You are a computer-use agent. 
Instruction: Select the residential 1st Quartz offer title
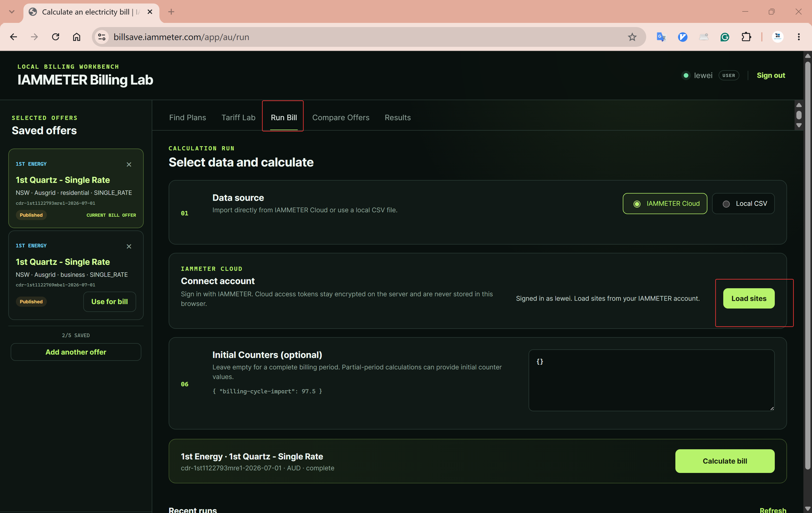pyautogui.click(x=63, y=180)
